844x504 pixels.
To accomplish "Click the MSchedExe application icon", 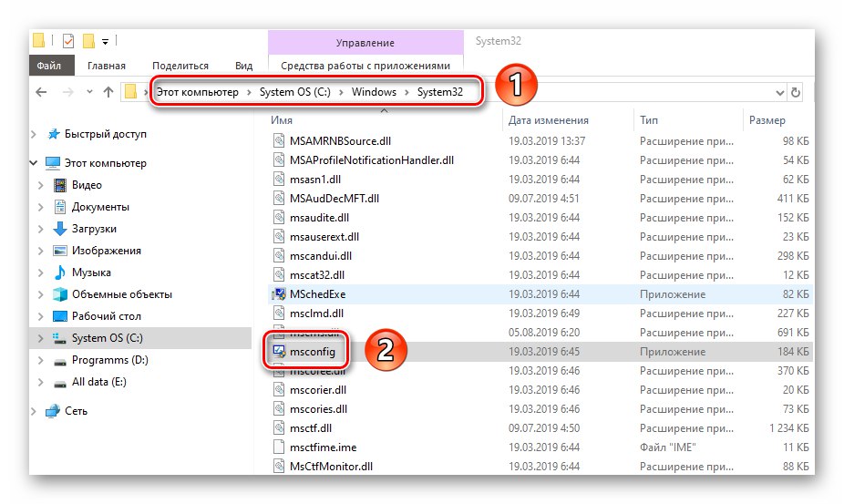I will click(279, 294).
